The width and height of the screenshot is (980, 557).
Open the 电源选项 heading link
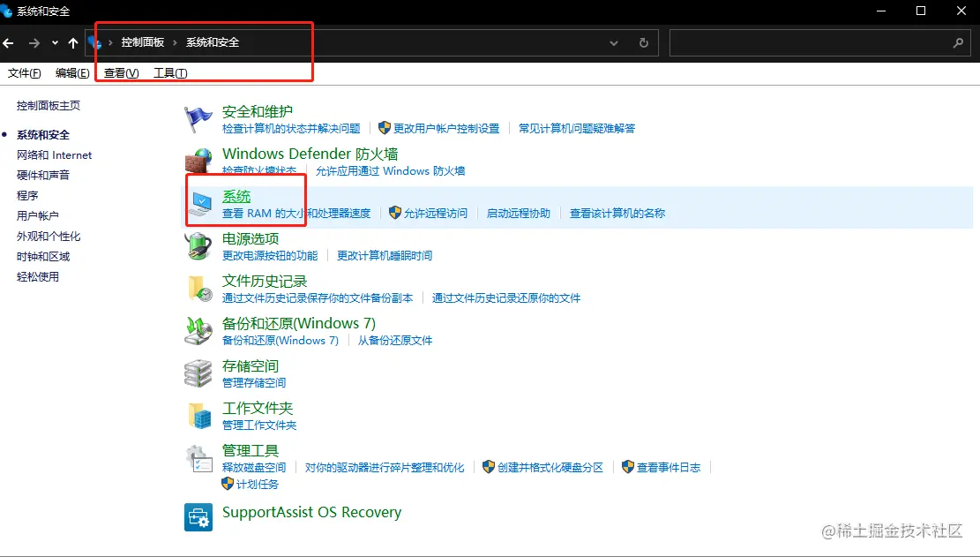tap(251, 239)
